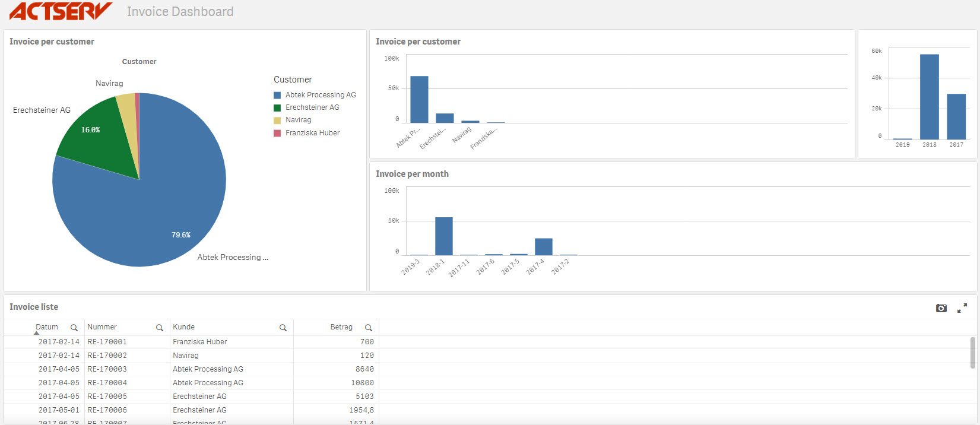Open search for Nummer column
The width and height of the screenshot is (980, 425).
[160, 328]
